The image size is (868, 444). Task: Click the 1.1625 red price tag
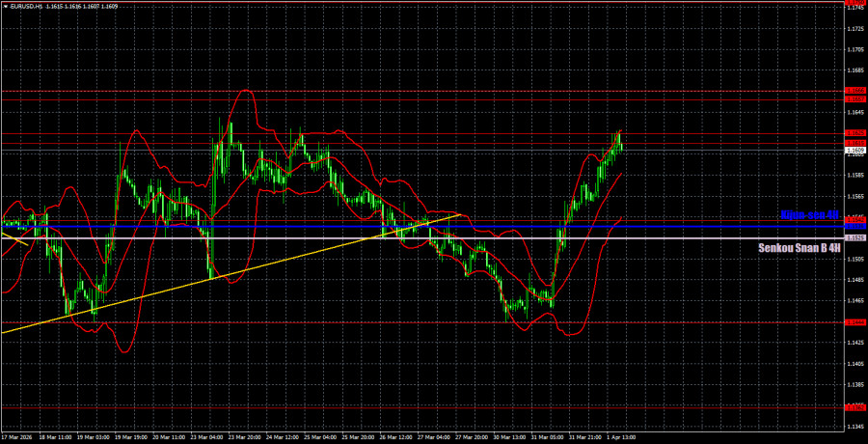pos(855,133)
